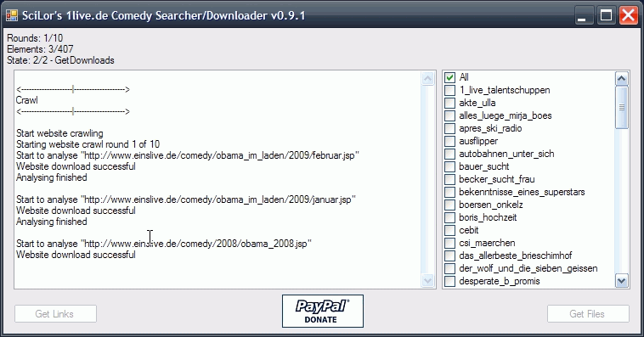The height and width of the screenshot is (337, 644).
Task: Toggle the ausflipper checkbox
Action: coord(450,141)
